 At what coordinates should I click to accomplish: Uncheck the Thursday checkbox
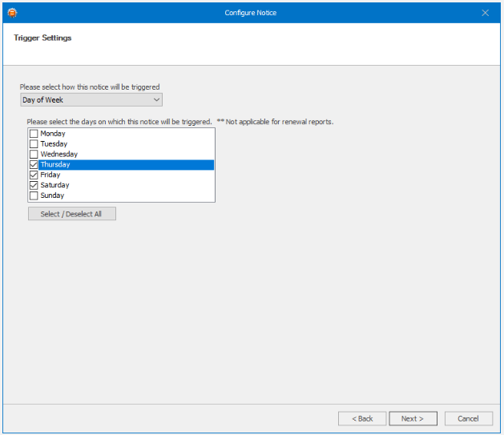point(34,164)
